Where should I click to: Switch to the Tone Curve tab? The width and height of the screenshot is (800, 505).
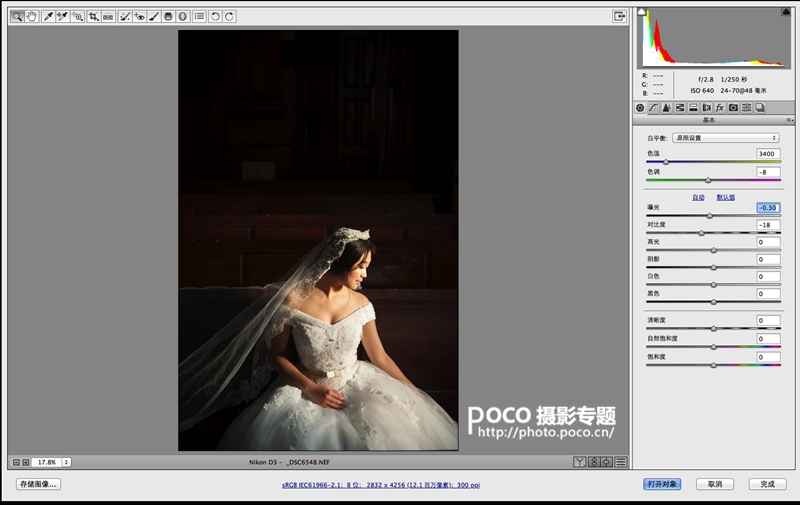653,108
